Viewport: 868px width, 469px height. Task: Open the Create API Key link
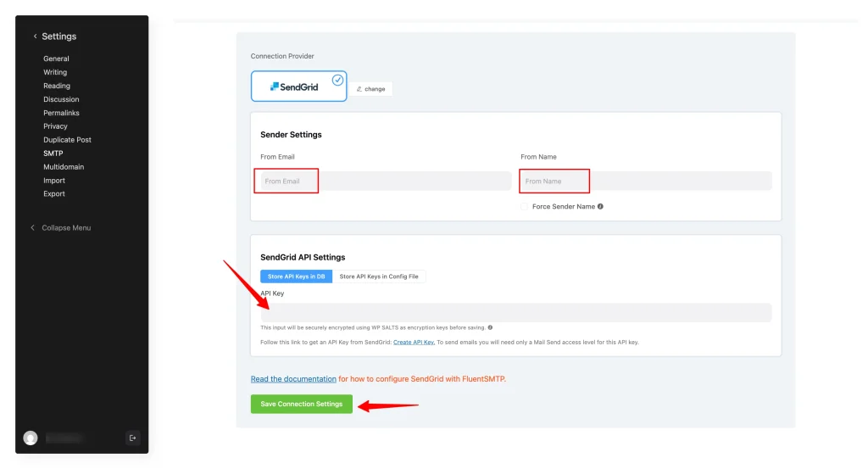[x=414, y=342]
